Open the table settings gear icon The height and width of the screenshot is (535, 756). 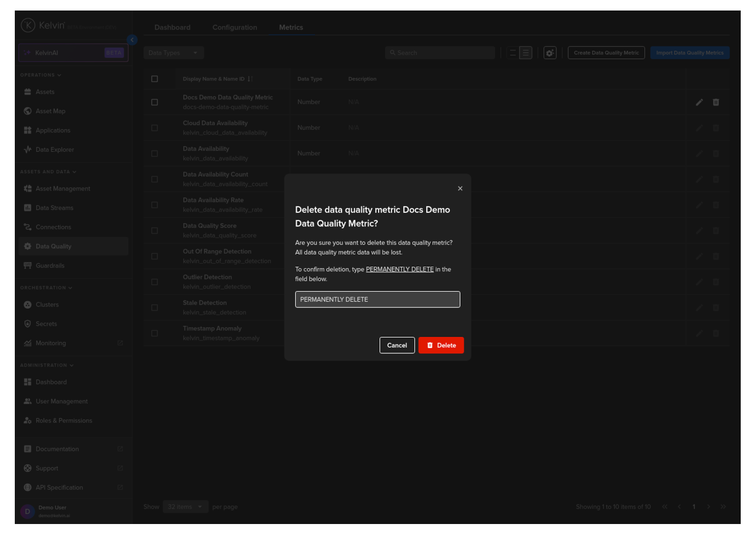[x=550, y=53]
